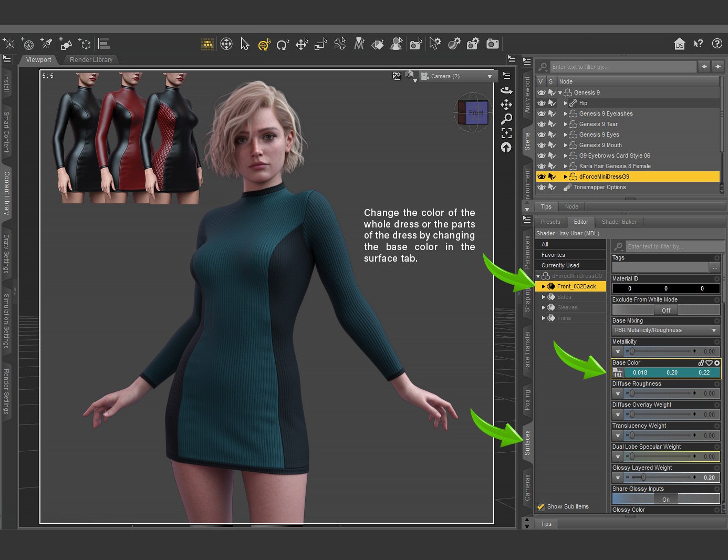
Task: Open the Shader Baker tab
Action: point(619,222)
